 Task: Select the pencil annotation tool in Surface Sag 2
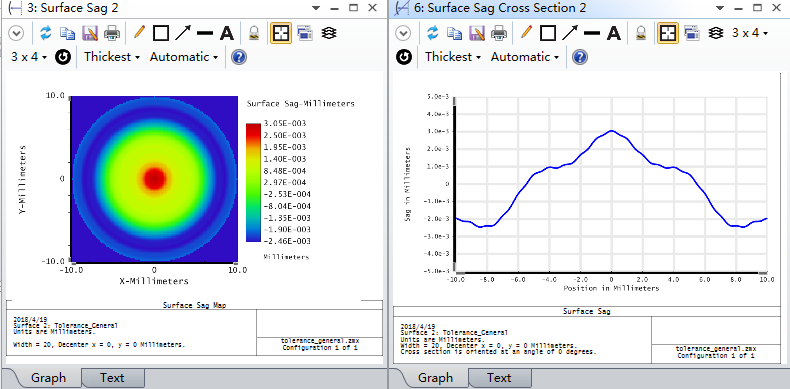coord(139,33)
